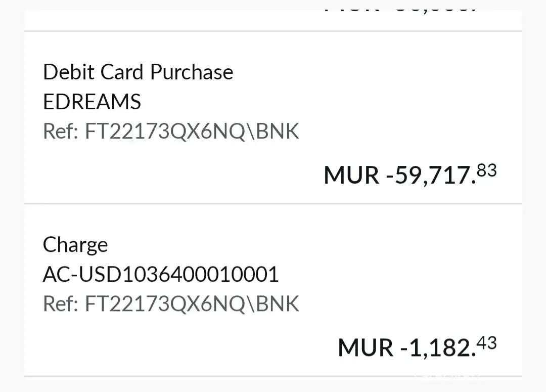Click the divider above Debit Card Purchase

click(x=273, y=31)
